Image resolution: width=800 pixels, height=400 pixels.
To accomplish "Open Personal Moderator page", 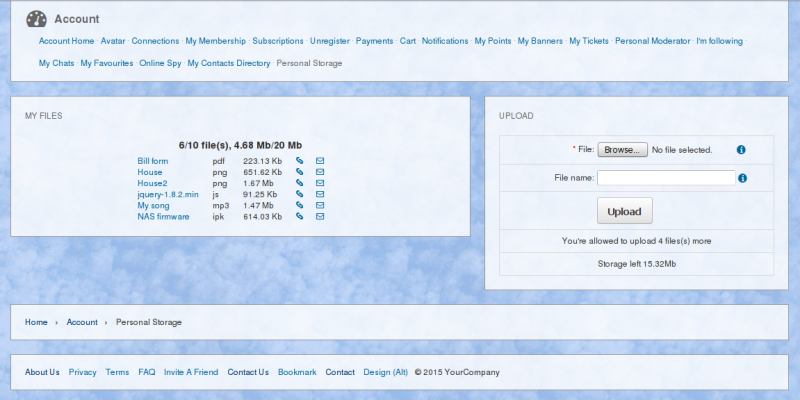I will click(x=653, y=41).
